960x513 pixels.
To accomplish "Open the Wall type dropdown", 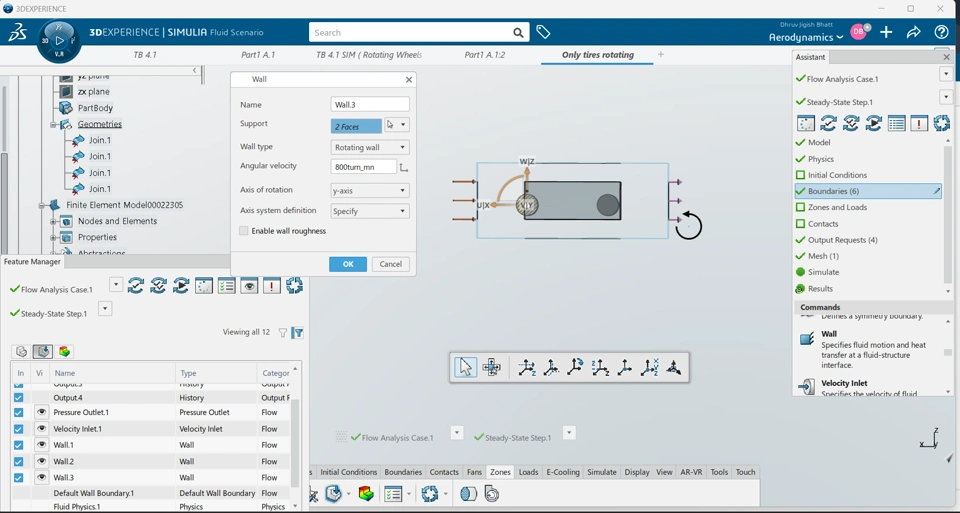I will 370,148.
